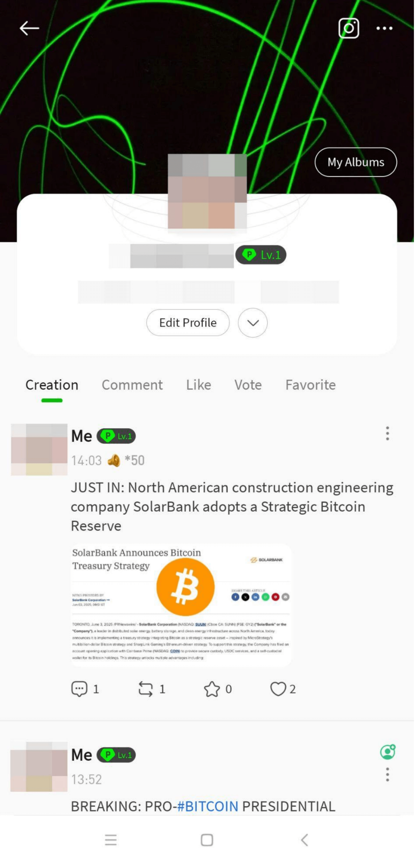Open options for the 14:03 post
Screen dimensions: 417x868
[x=387, y=433]
